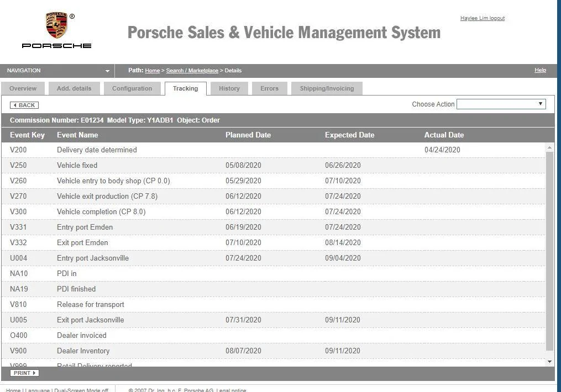Open the Errors tab
Image resolution: width=561 pixels, height=392 pixels.
(269, 88)
